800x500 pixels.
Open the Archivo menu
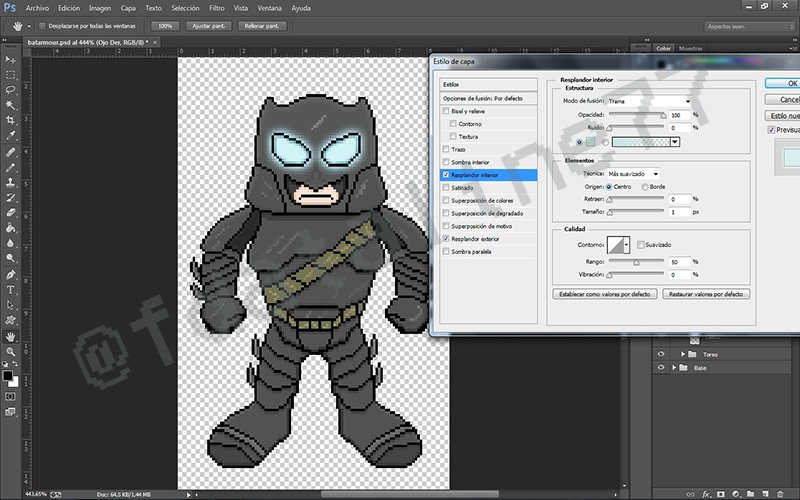[37, 8]
